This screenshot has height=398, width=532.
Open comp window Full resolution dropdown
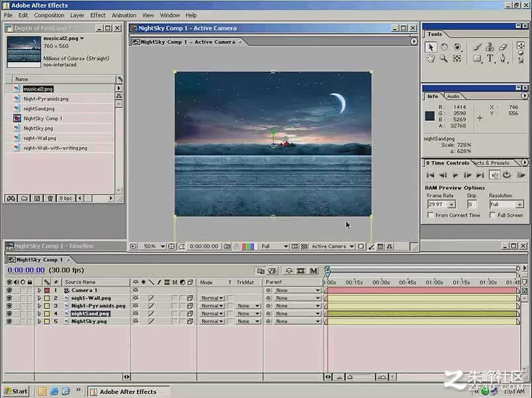275,247
